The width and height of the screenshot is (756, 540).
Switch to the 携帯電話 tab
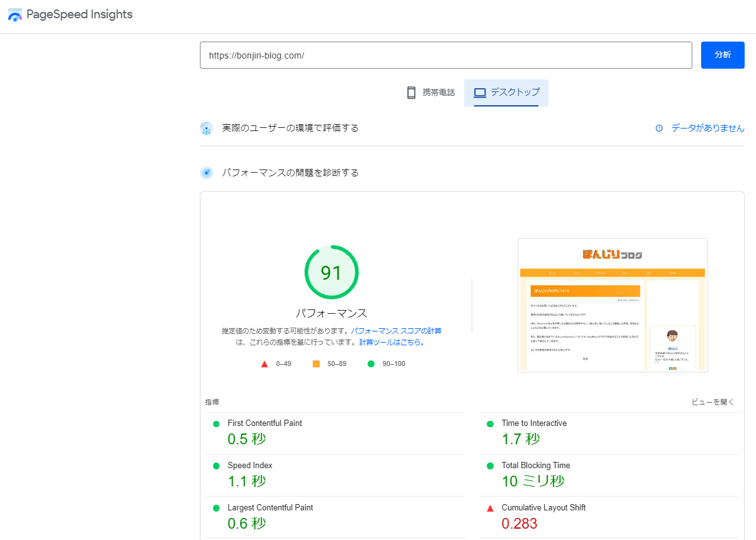point(431,92)
